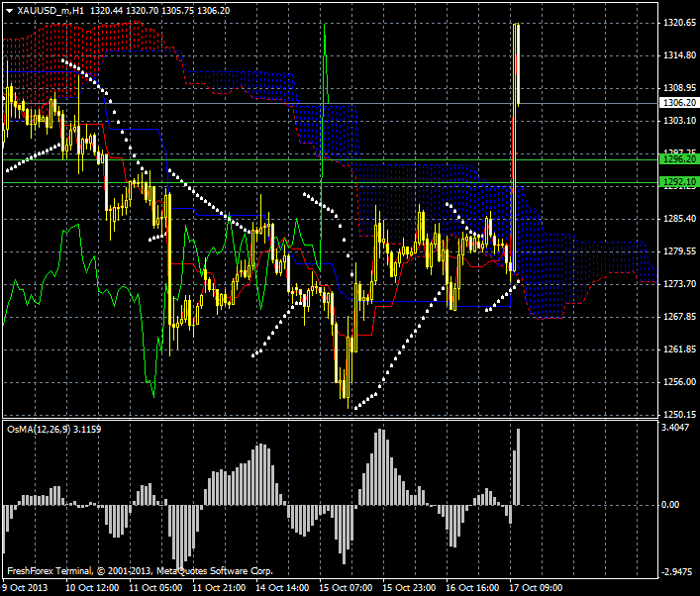Click the OsMA 0.00 zero level label
This screenshot has width=700, height=596.
(672, 504)
